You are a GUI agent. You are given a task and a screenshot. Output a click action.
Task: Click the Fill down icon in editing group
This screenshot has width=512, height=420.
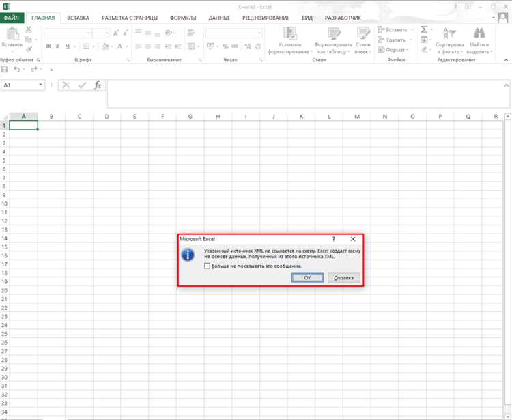pos(424,40)
